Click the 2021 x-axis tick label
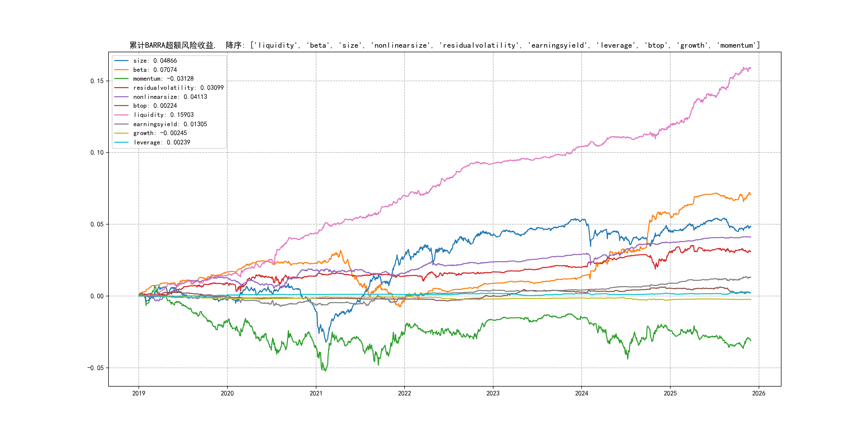This screenshot has height=434, width=868. click(x=316, y=393)
